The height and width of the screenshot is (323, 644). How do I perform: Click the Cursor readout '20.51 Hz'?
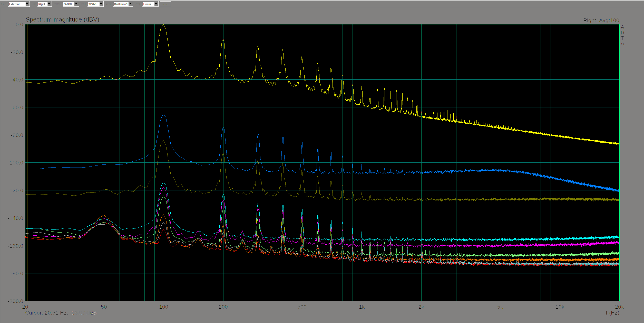pyautogui.click(x=56, y=313)
